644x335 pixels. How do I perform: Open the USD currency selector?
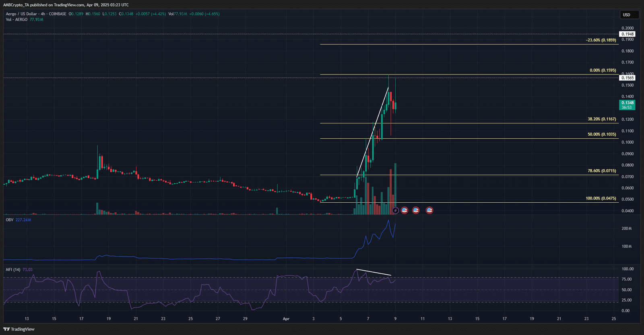pyautogui.click(x=629, y=15)
